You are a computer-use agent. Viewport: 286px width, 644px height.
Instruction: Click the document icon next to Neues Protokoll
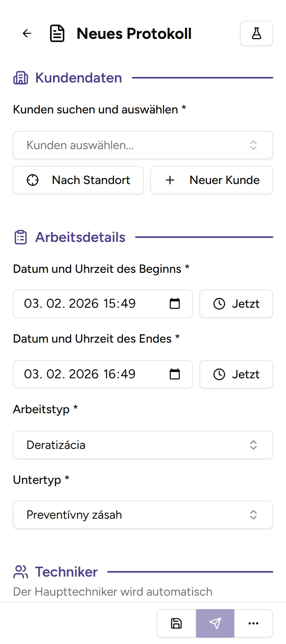click(57, 33)
